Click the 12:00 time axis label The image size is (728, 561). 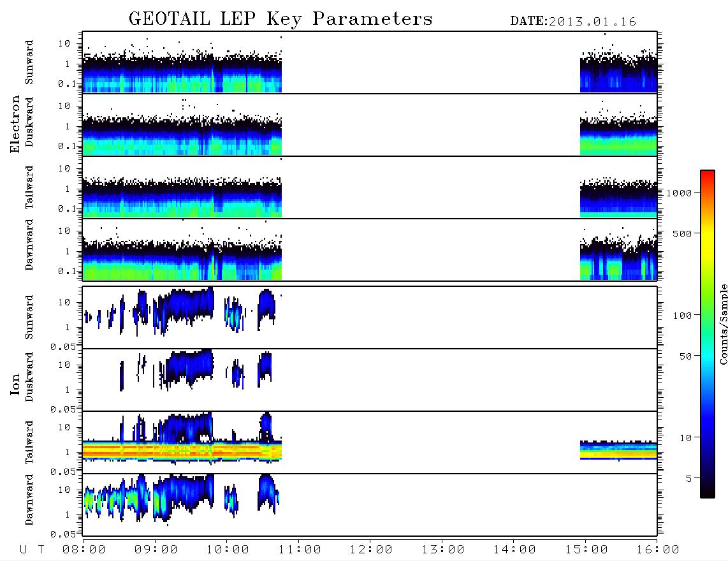click(x=371, y=550)
